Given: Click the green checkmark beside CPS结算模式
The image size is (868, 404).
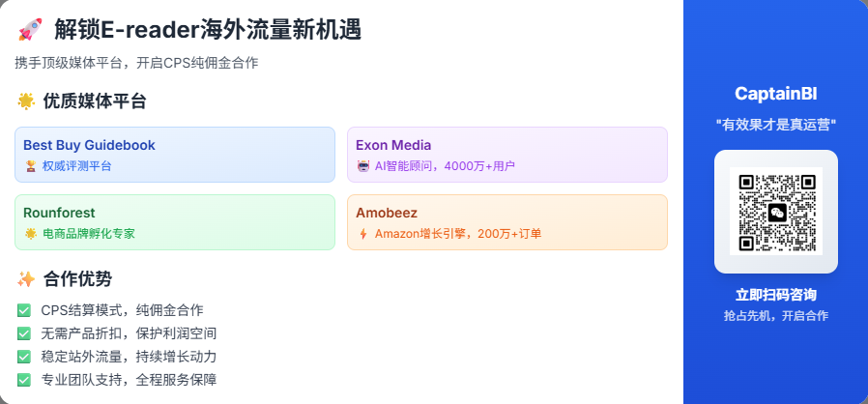Looking at the screenshot, I should [24, 310].
